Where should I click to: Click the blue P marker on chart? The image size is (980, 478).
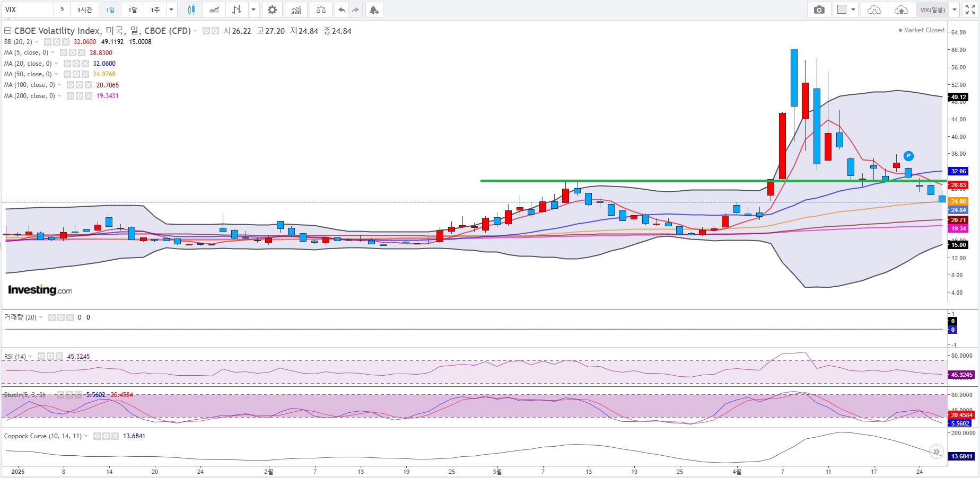point(908,156)
